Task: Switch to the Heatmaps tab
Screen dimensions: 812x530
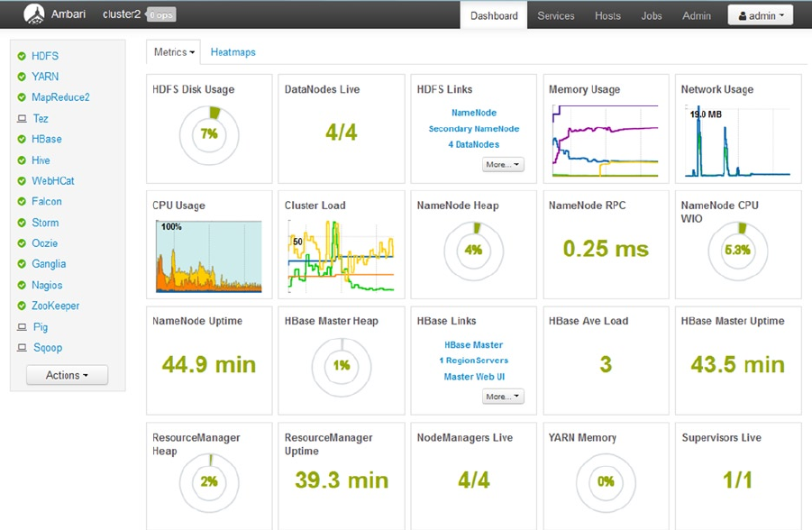Action: [x=233, y=52]
